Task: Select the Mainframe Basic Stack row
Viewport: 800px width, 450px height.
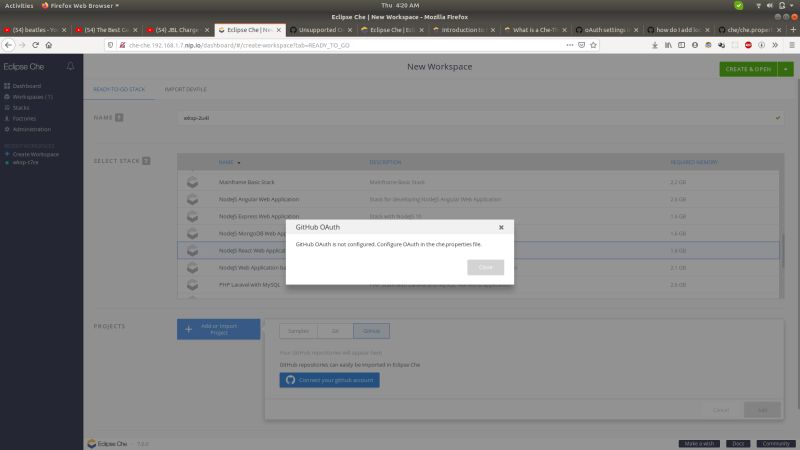Action: pos(478,182)
